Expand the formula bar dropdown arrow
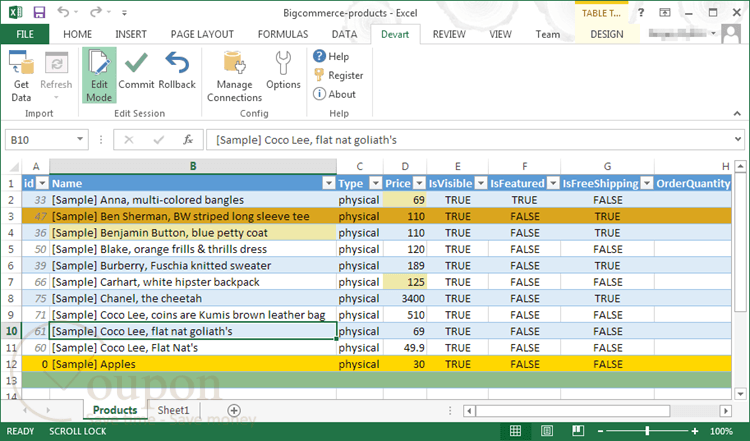Screen dimensions: 750x441 [x=738, y=140]
